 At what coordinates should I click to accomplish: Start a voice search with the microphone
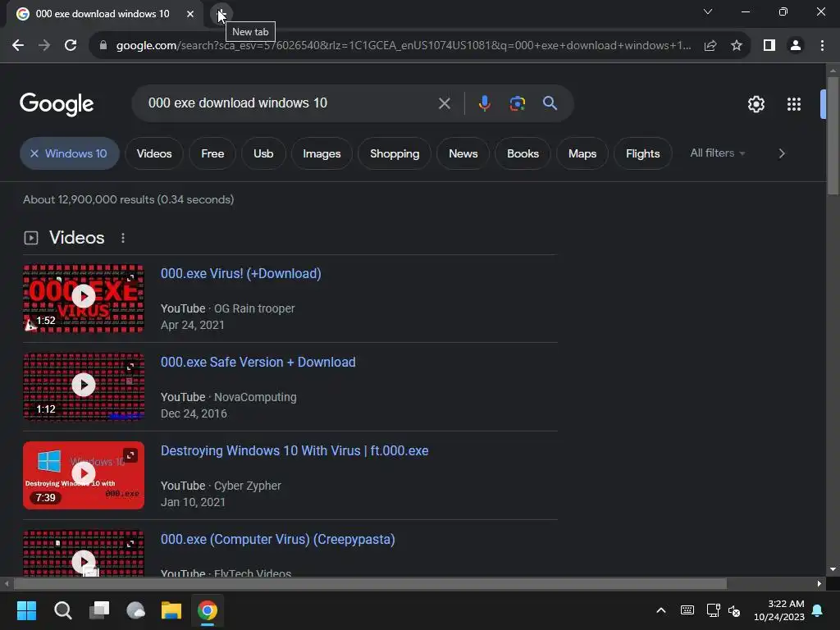[x=484, y=103]
